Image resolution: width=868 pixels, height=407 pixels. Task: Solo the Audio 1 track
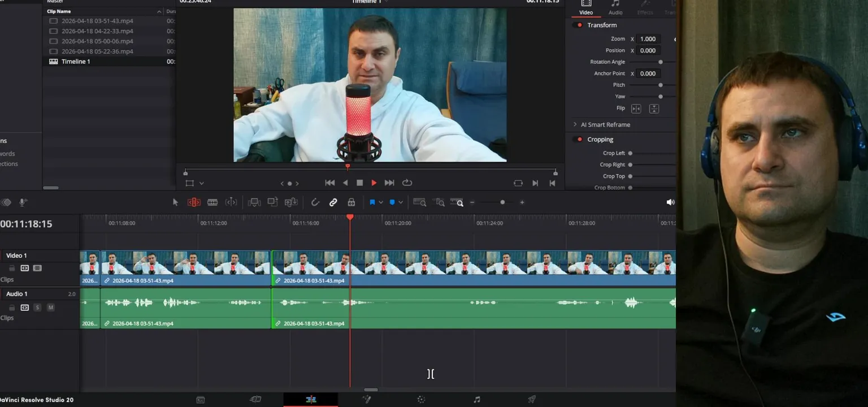(x=37, y=308)
